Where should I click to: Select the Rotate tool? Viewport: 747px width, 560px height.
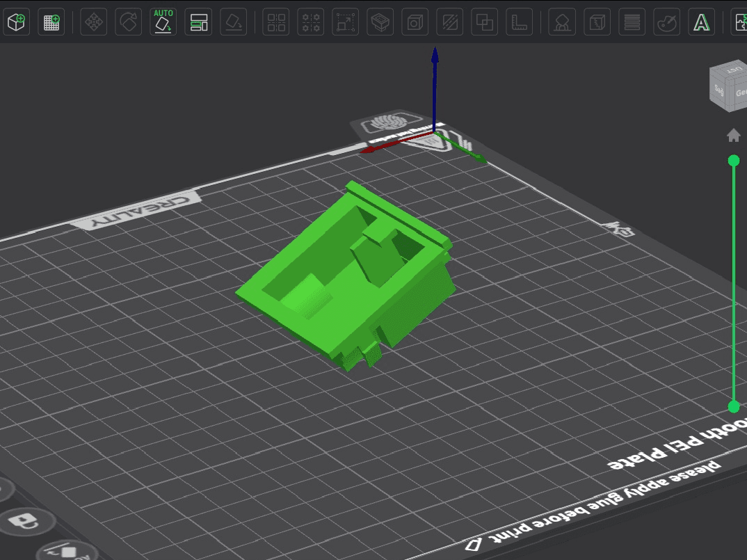(x=128, y=22)
